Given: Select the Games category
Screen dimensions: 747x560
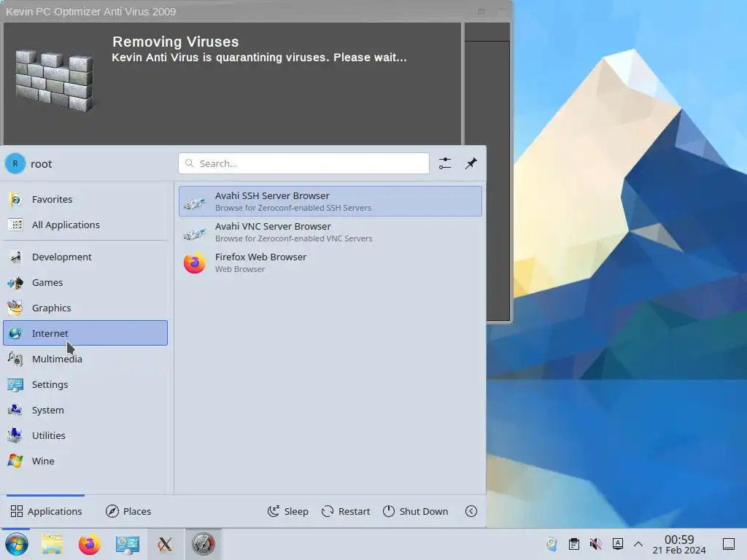Looking at the screenshot, I should 85,282.
